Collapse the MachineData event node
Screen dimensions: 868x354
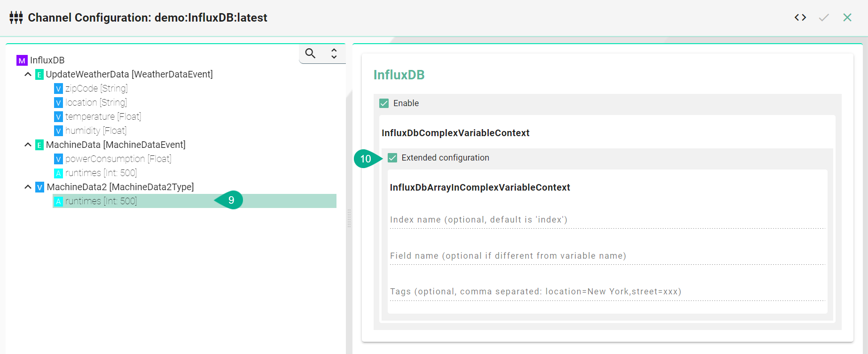(28, 145)
